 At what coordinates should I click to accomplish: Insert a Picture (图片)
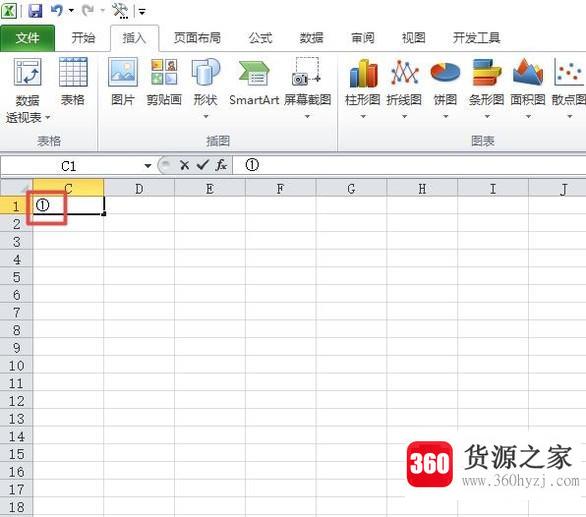(x=123, y=82)
